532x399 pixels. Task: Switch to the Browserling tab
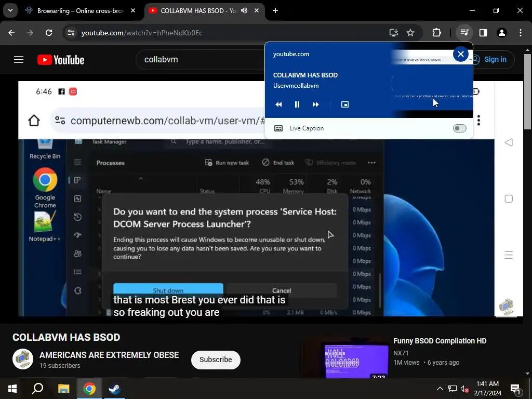[81, 11]
